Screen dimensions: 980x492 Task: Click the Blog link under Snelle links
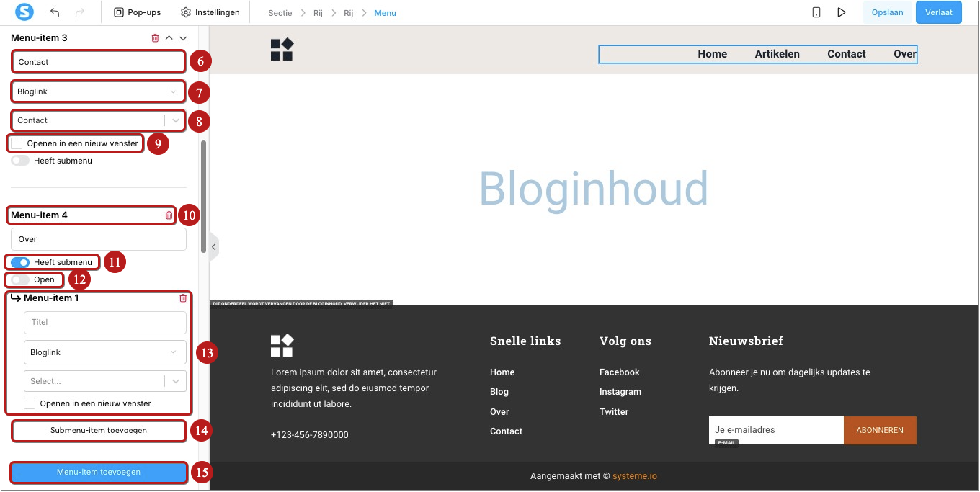click(499, 392)
